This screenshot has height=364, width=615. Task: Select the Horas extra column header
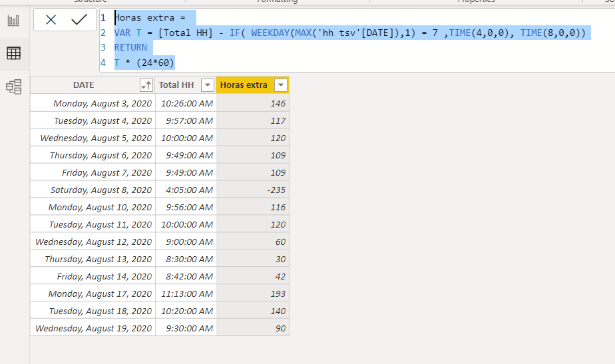click(x=253, y=85)
